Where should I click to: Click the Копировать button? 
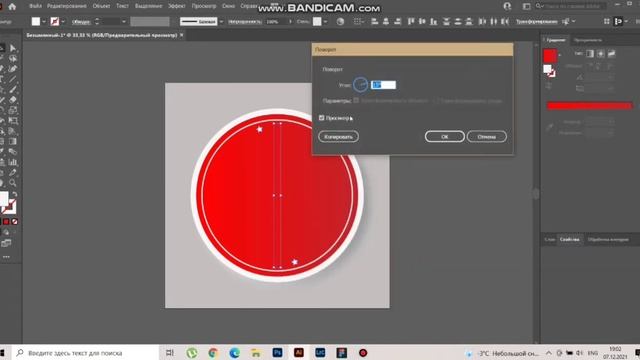[338, 137]
